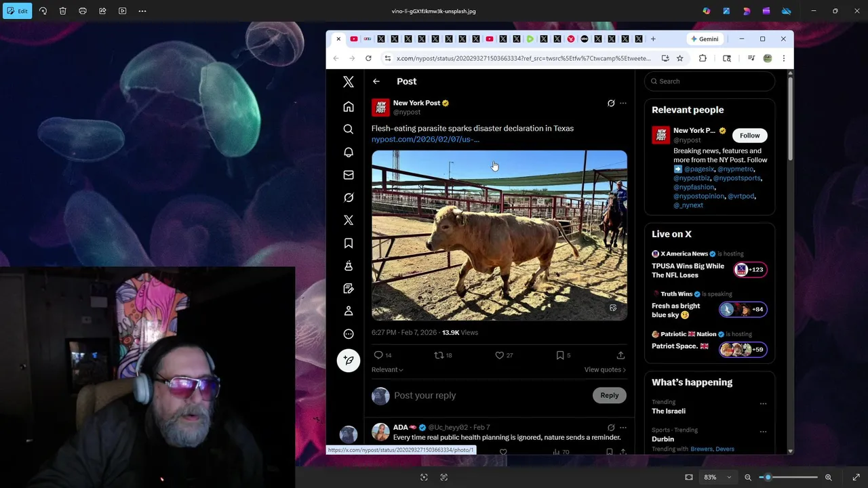Toggle fit-to-window icon in Photos bottom bar
868x488 pixels.
pyautogui.click(x=689, y=477)
